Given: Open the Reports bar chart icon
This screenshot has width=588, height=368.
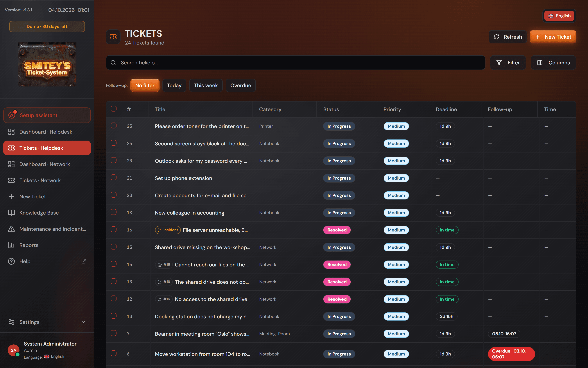Looking at the screenshot, I should point(11,245).
